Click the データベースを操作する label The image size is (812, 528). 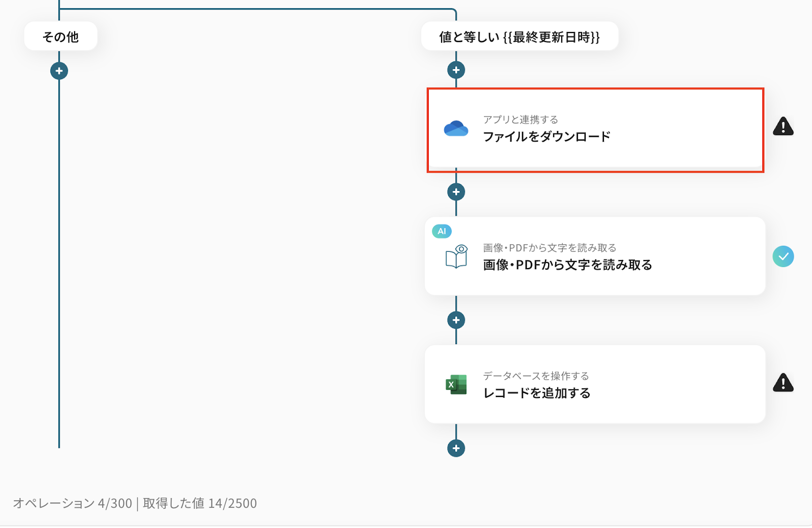pos(536,376)
